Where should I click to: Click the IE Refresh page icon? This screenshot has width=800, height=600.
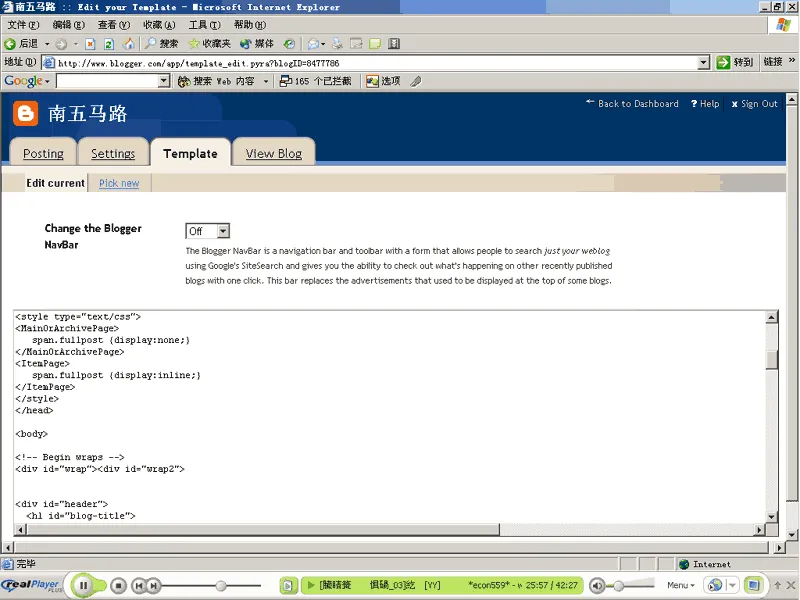[x=109, y=44]
